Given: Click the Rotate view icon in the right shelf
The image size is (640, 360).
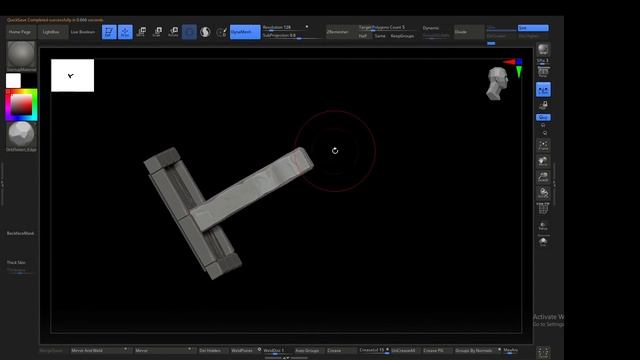Looking at the screenshot, I should tap(543, 193).
